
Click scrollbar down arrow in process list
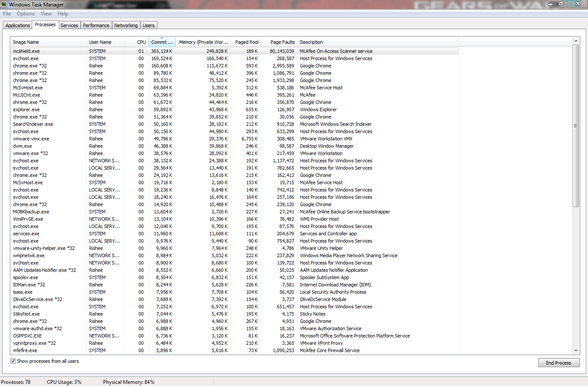click(576, 351)
